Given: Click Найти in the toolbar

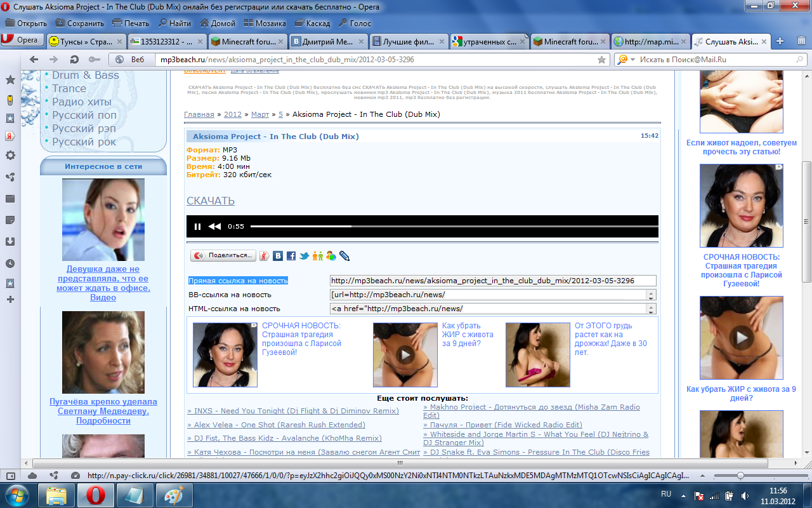Looking at the screenshot, I should [x=174, y=23].
